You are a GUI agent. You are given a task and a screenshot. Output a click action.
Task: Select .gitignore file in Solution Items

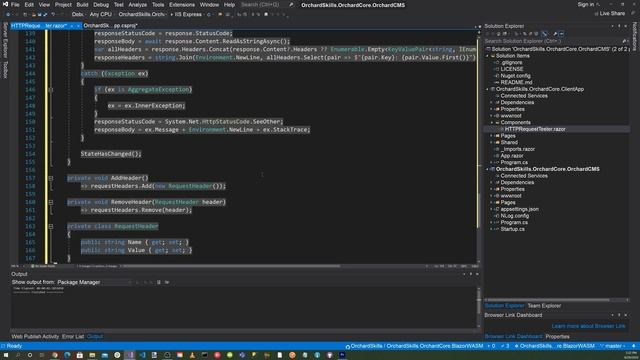tap(511, 62)
